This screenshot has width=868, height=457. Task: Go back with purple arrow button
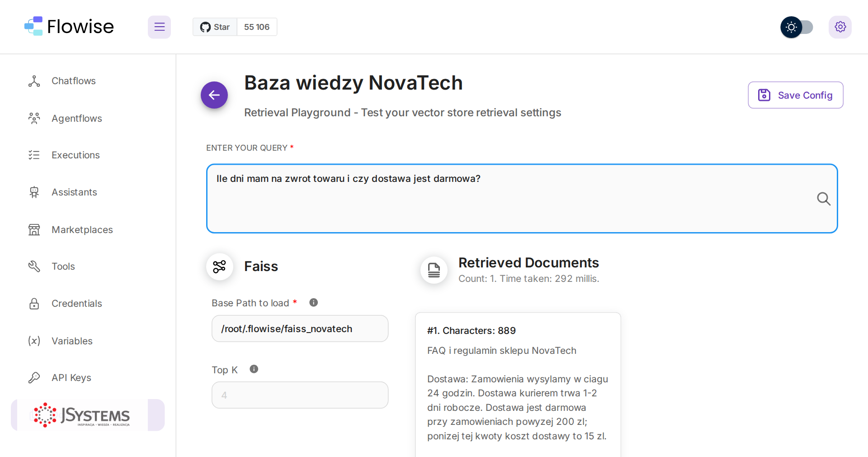pyautogui.click(x=214, y=95)
